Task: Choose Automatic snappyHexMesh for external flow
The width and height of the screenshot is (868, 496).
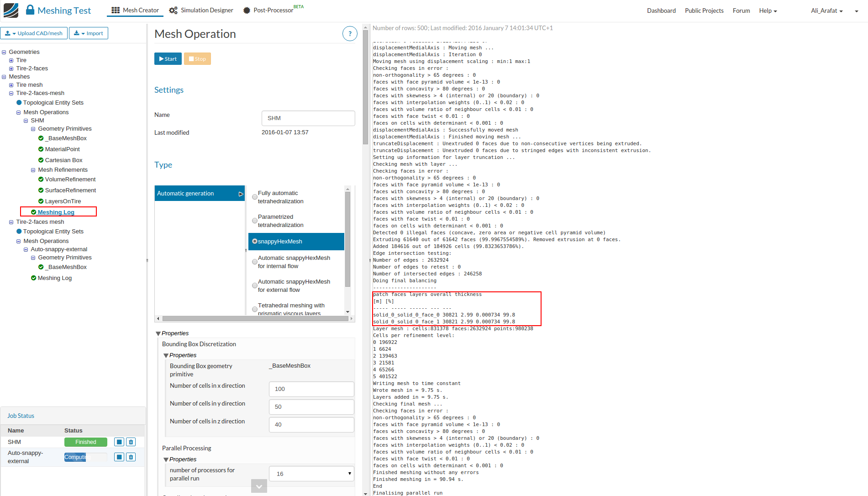Action: [255, 286]
